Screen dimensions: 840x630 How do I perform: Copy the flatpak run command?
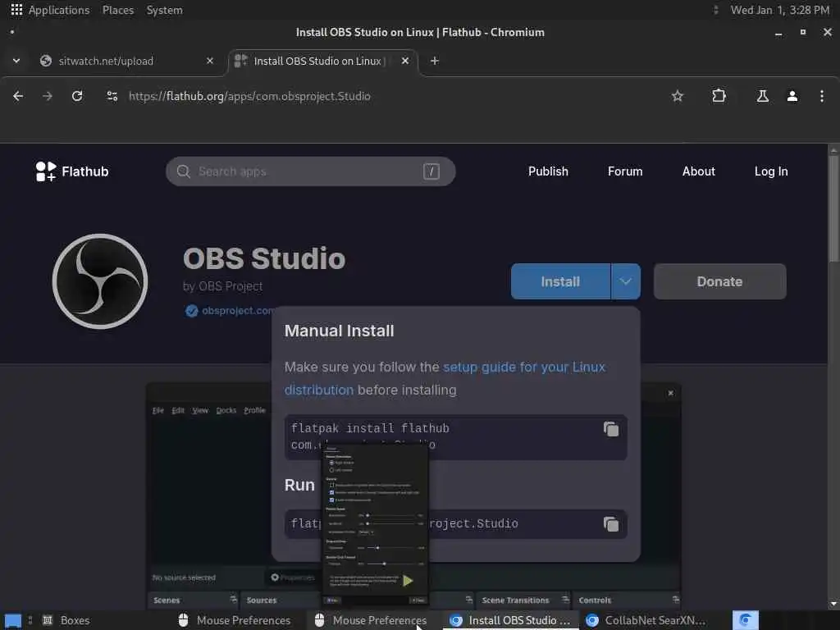pos(611,524)
